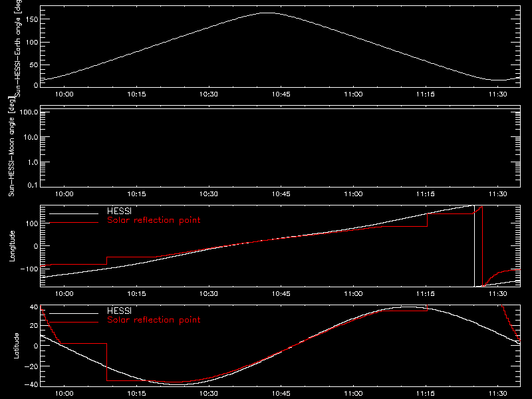Image resolution: width=532 pixels, height=399 pixels.
Task: Click 10:30 under the Moon angle plot
Action: [x=209, y=194]
